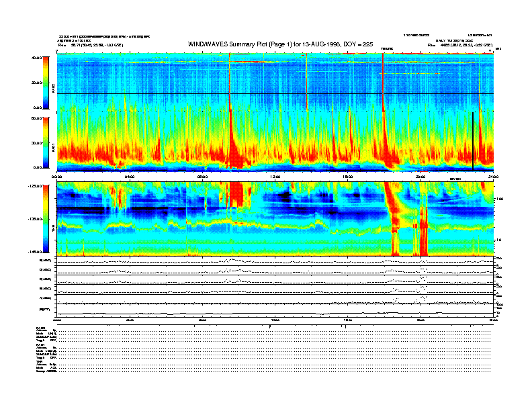532x411 pixels.
Task: Click the 04:00 tick label under RAD1 panel
Action: [x=130, y=177]
